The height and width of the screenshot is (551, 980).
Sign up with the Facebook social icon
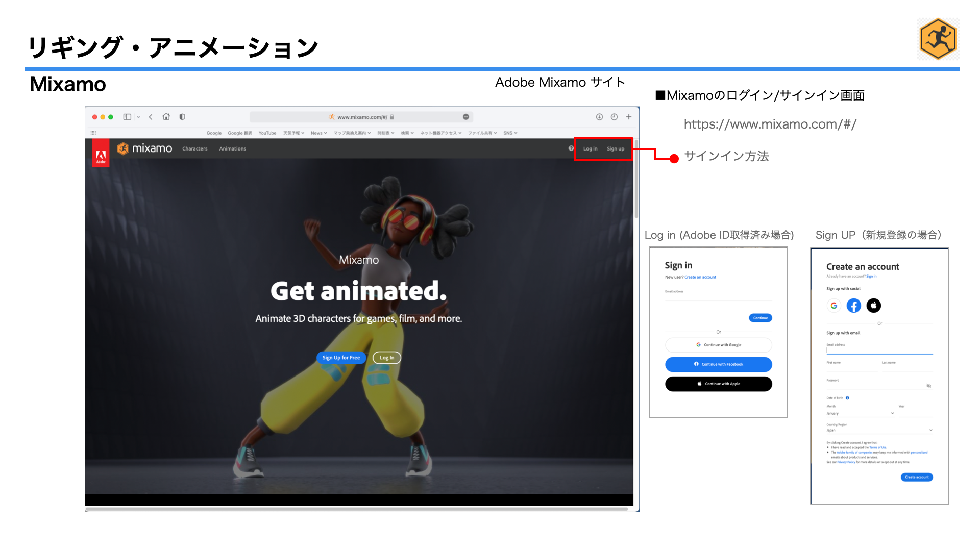pyautogui.click(x=854, y=306)
